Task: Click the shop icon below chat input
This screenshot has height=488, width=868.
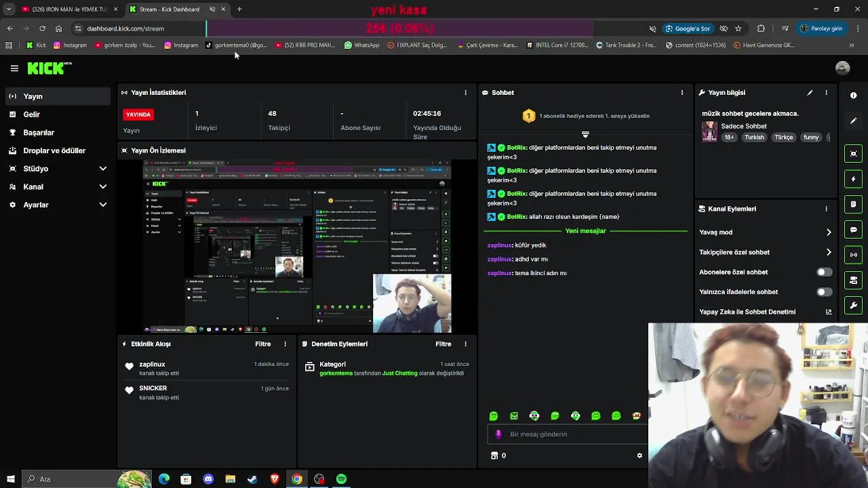Action: pyautogui.click(x=494, y=455)
